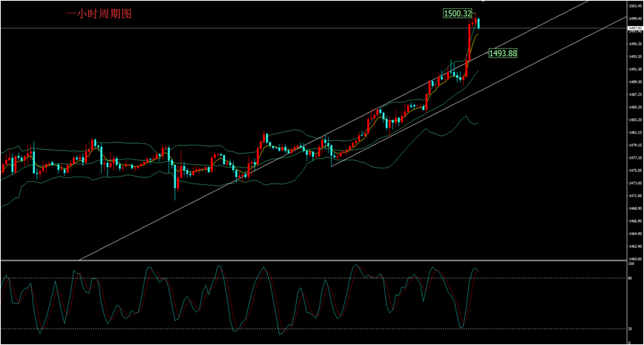Screen dimensions: 644x345
Task: Click the oscillator's 80 level label
Action: (x=631, y=278)
